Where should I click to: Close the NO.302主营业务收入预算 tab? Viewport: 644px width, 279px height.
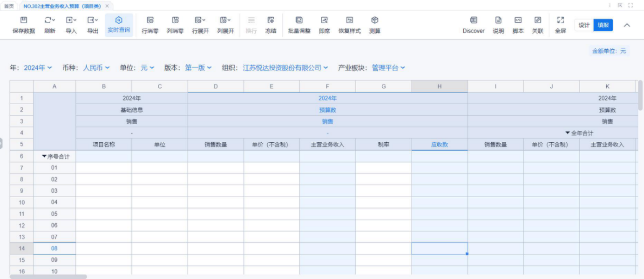tap(107, 6)
